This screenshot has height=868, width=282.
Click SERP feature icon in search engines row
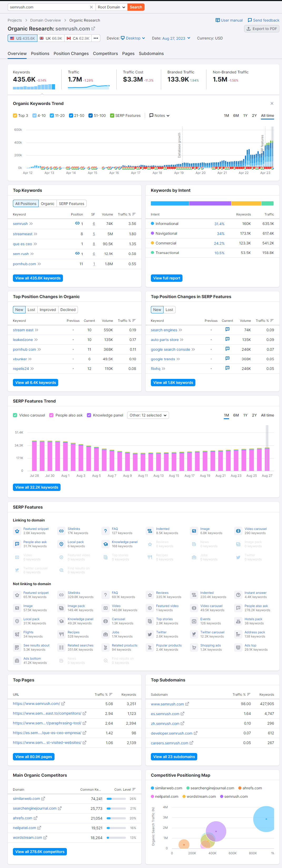coord(227,329)
